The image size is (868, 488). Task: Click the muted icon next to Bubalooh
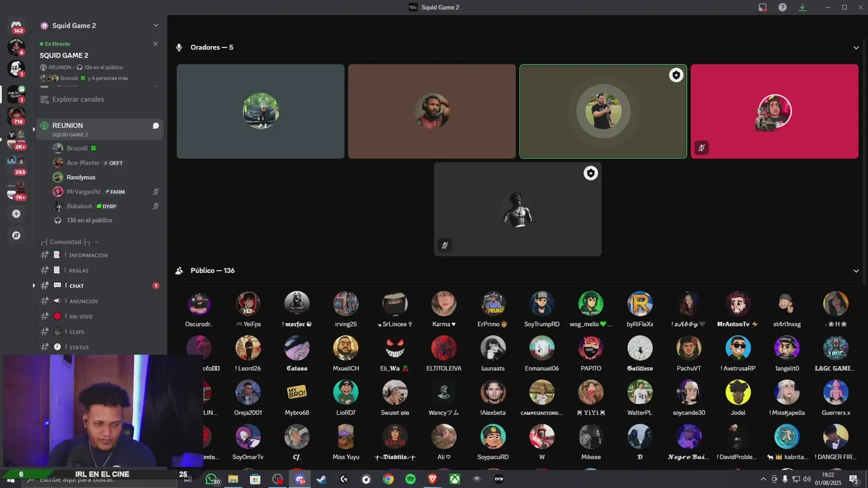(x=155, y=206)
